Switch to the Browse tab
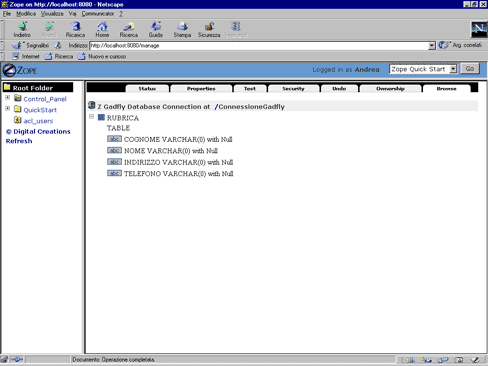The height and width of the screenshot is (366, 488). (x=446, y=89)
